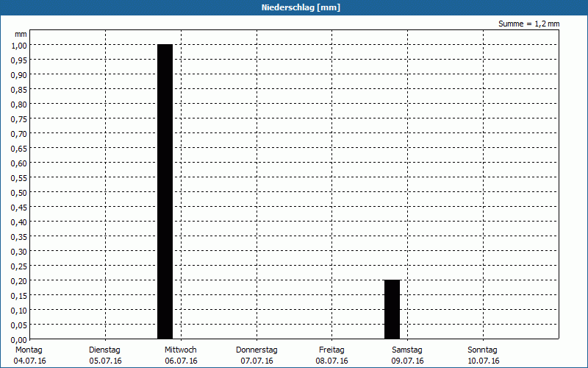The image size is (588, 368).
Task: Click the 0,20 y-axis value
Action: click(x=19, y=281)
